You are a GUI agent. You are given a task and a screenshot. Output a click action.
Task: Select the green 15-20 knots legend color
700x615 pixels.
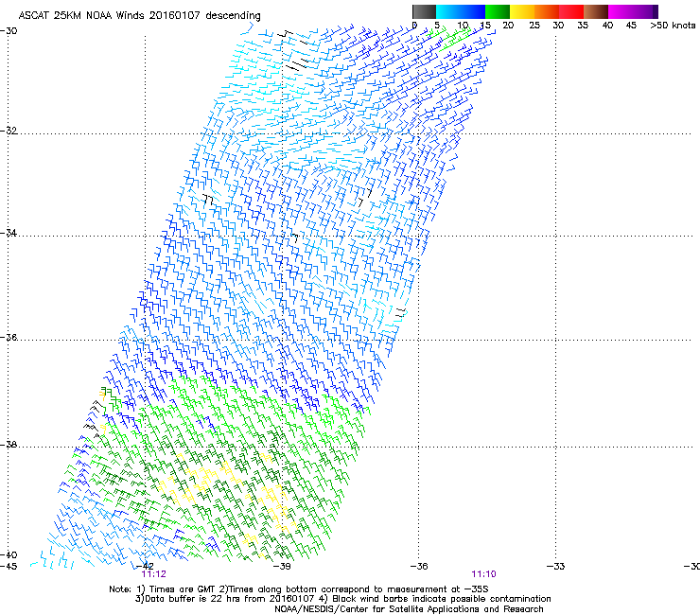click(498, 11)
